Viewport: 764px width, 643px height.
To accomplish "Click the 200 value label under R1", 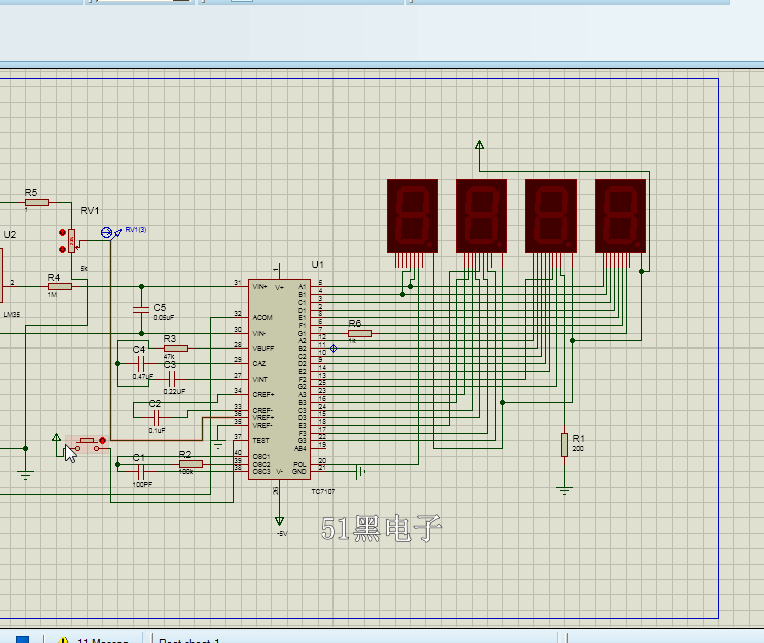I will [x=578, y=449].
